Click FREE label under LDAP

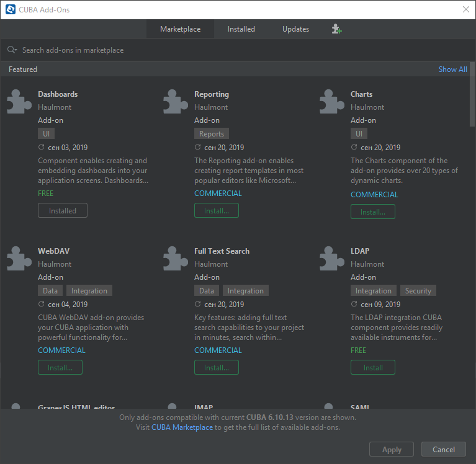click(358, 350)
